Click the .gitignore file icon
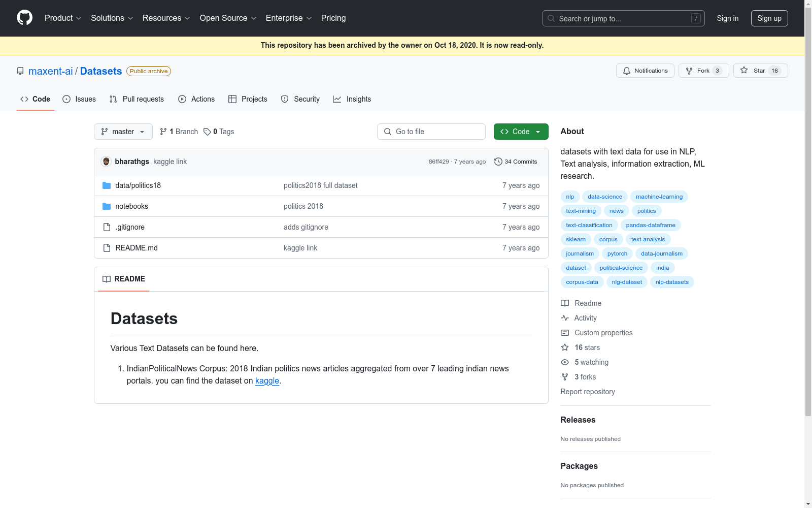812x508 pixels. click(x=107, y=227)
